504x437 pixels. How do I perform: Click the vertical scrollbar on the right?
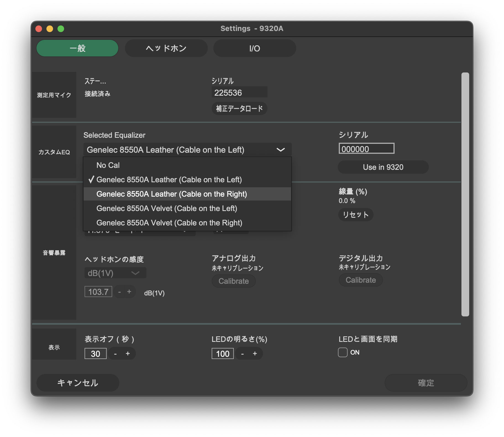pos(465,194)
